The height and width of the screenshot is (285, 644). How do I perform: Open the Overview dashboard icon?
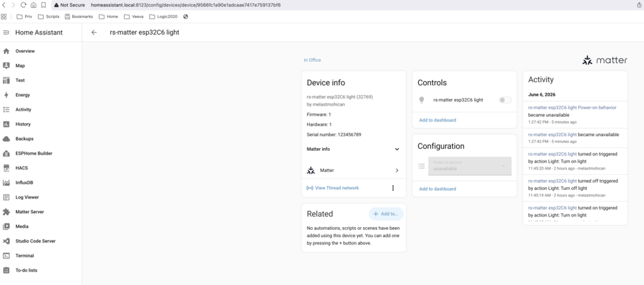6,51
